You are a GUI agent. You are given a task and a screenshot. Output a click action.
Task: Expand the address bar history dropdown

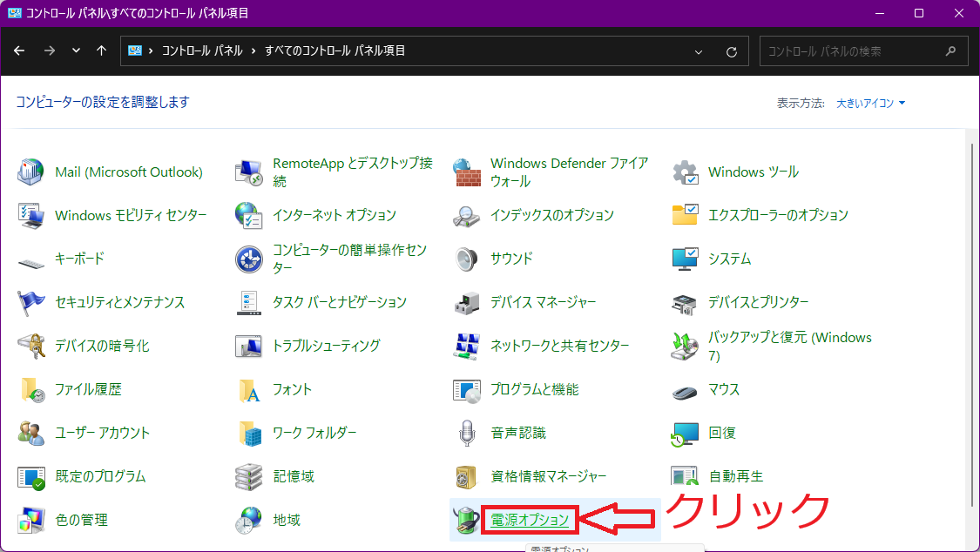[x=699, y=51]
